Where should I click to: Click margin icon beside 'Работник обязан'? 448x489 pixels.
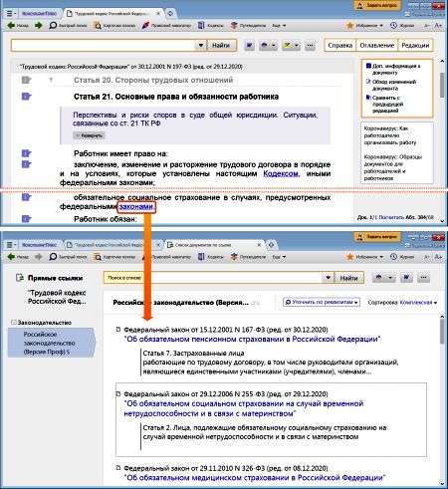point(27,219)
